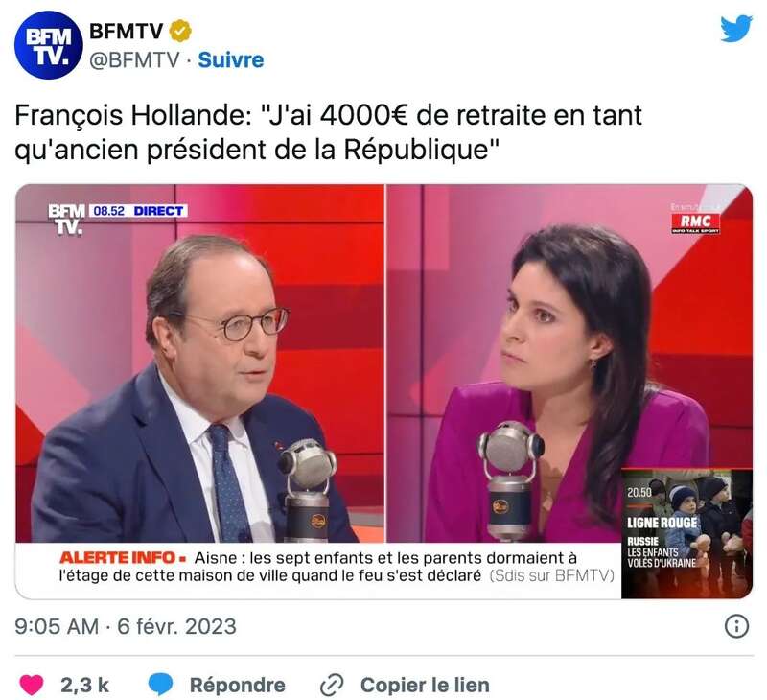Click the gold verified badge next to BFMTV
Screen dimensions: 767x700
click(x=180, y=32)
